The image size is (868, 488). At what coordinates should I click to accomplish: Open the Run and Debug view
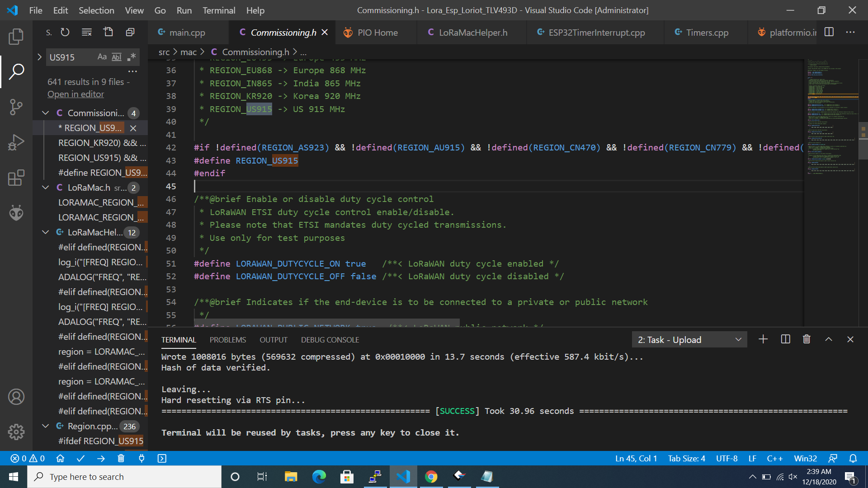pyautogui.click(x=16, y=142)
